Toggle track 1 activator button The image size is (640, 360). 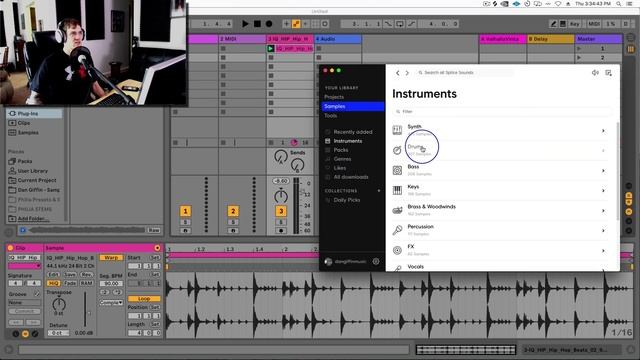185,211
